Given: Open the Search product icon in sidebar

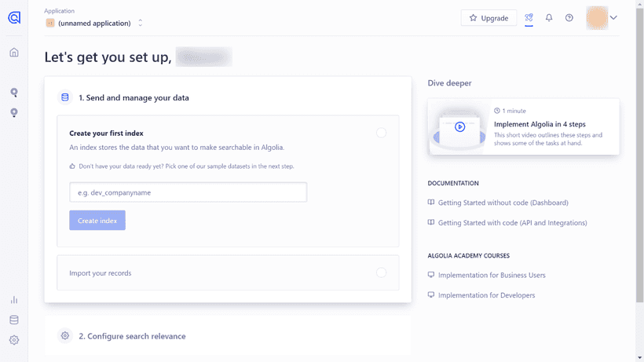Looking at the screenshot, I should pyautogui.click(x=14, y=93).
